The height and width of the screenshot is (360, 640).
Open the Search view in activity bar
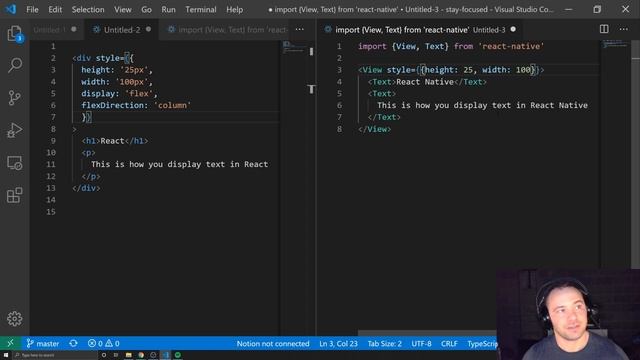(15, 65)
